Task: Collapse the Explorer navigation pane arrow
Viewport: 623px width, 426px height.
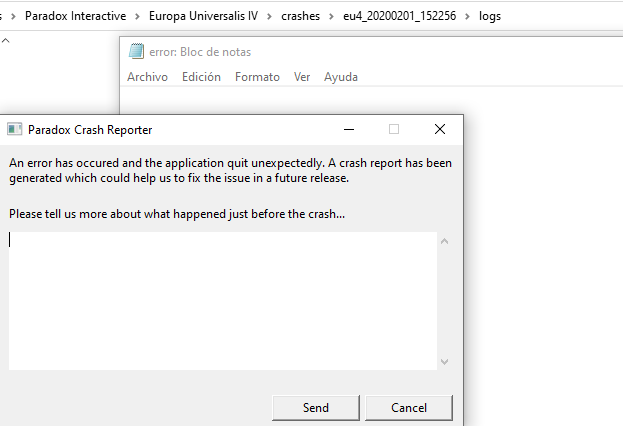Action: [6, 40]
